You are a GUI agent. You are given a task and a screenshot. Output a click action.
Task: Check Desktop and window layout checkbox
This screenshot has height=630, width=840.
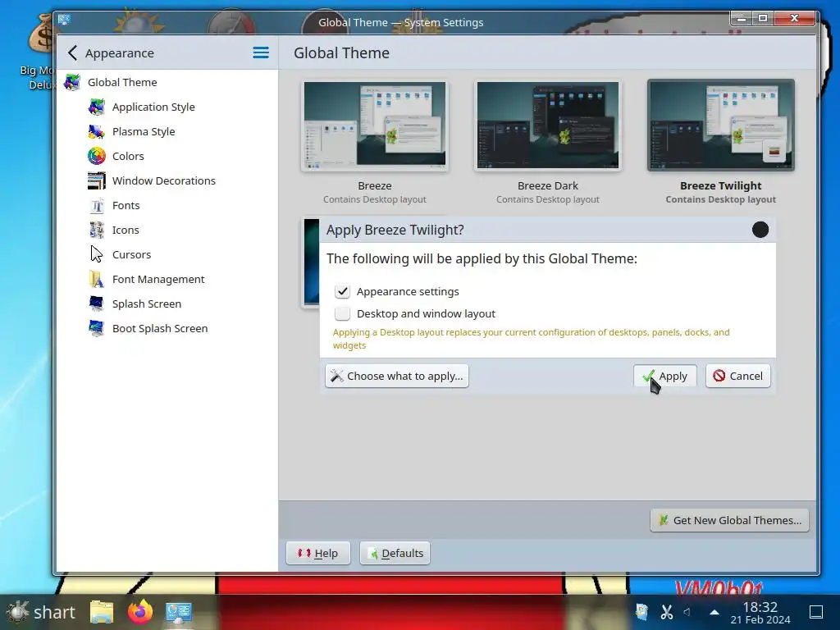click(342, 313)
